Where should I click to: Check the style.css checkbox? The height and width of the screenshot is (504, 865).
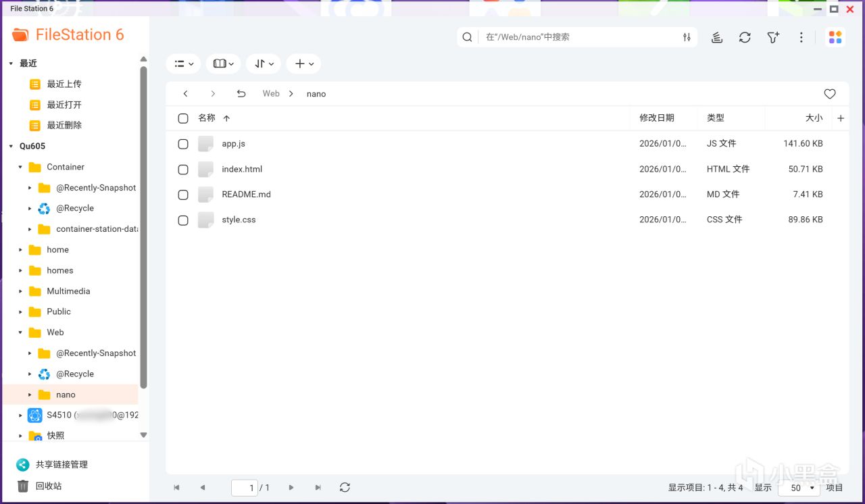(x=183, y=220)
